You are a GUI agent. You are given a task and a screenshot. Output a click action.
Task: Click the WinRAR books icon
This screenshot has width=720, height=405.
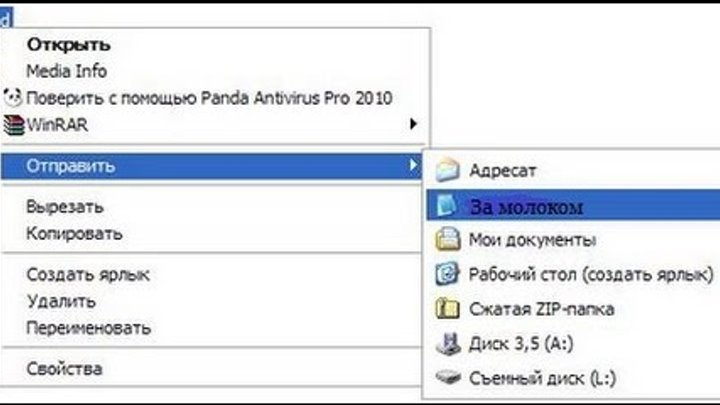pyautogui.click(x=12, y=125)
